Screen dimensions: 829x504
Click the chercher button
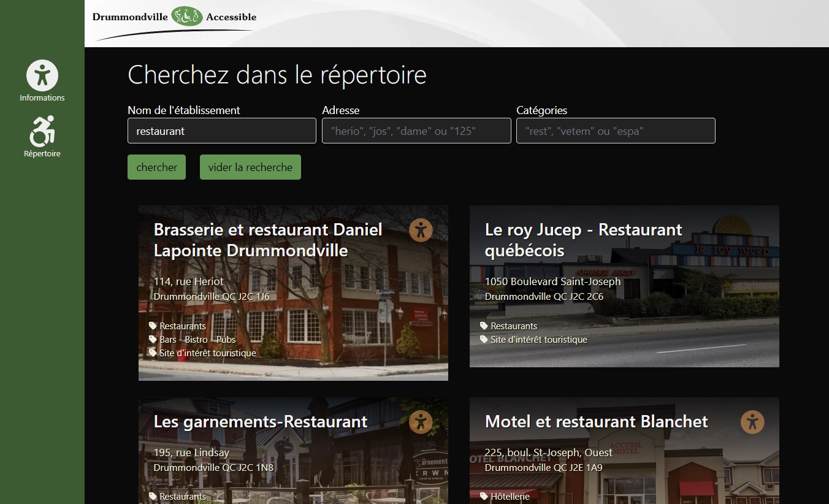156,167
